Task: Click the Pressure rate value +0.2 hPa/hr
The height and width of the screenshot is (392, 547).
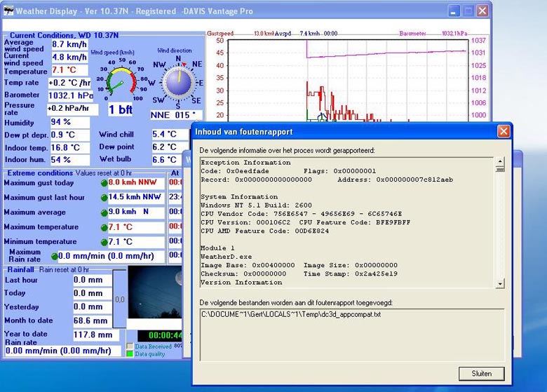Action: (72, 109)
